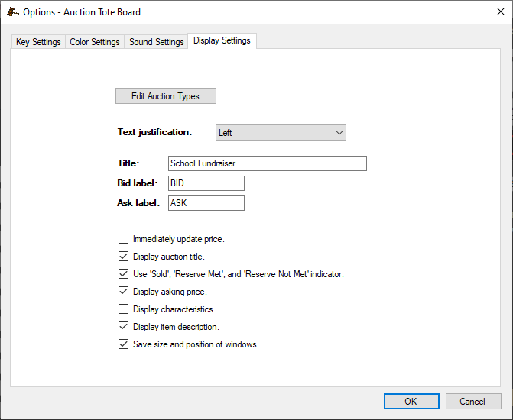This screenshot has height=420, width=513.
Task: Disable Display asking price option
Action: [x=124, y=292]
